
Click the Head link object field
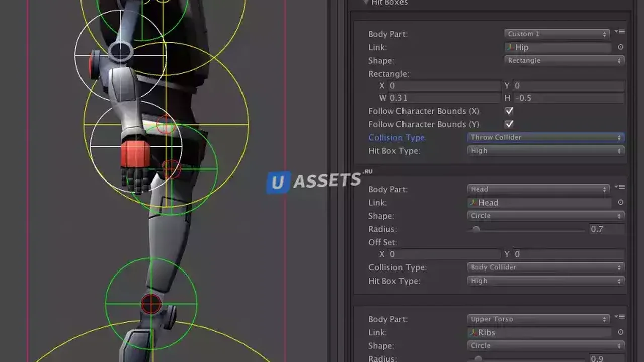tap(539, 203)
